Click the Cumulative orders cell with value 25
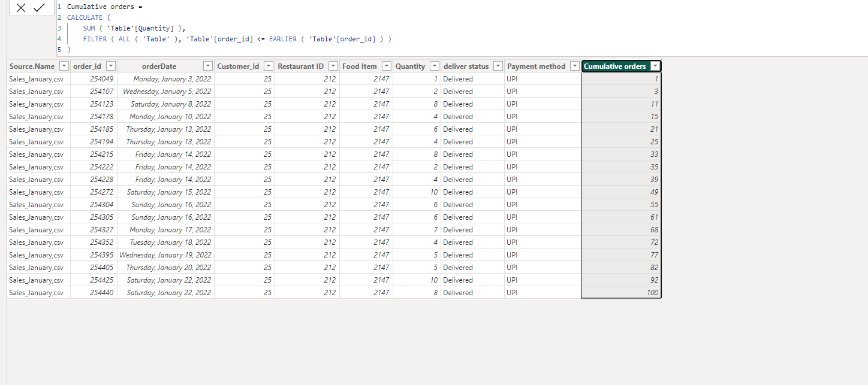This screenshot has height=385, width=868. [621, 142]
